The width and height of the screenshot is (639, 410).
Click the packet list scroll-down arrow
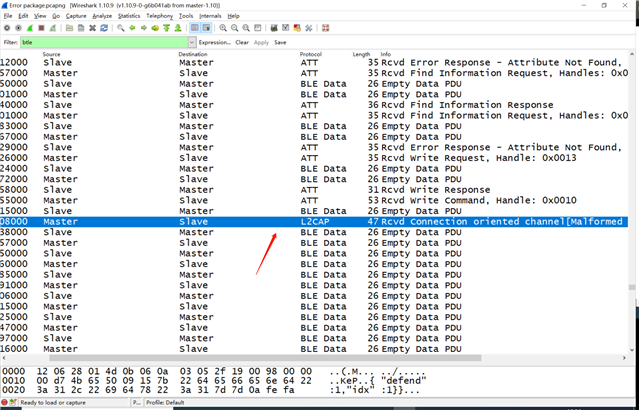point(632,350)
